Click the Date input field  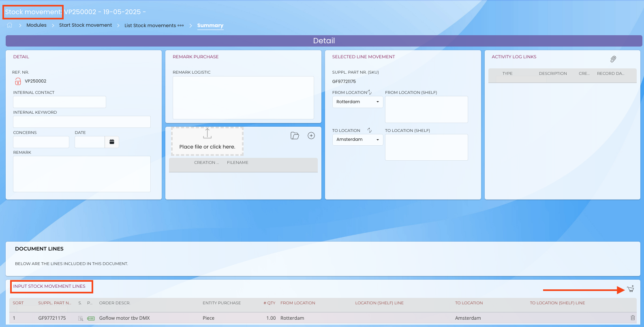(x=90, y=142)
